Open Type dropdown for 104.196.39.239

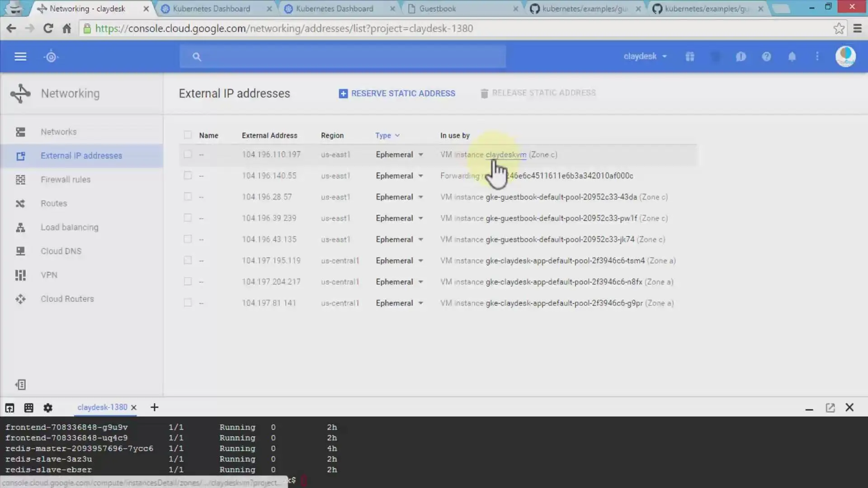point(399,218)
